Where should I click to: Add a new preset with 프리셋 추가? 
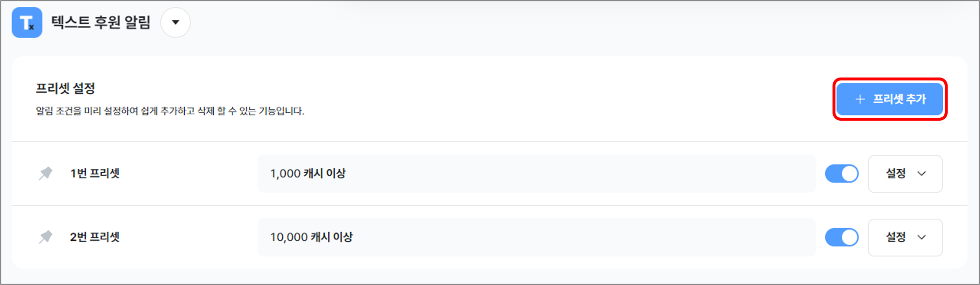pos(890,99)
